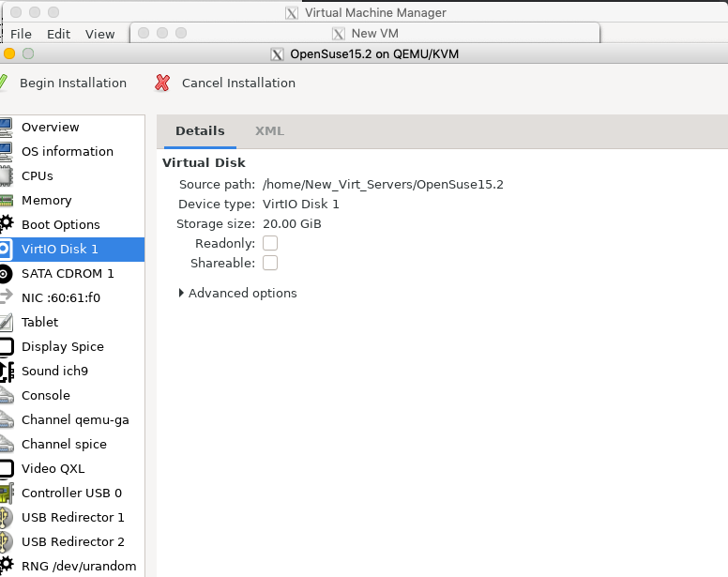The width and height of the screenshot is (728, 577).
Task: Click the green checkmark Begin Installation icon
Action: pos(3,83)
